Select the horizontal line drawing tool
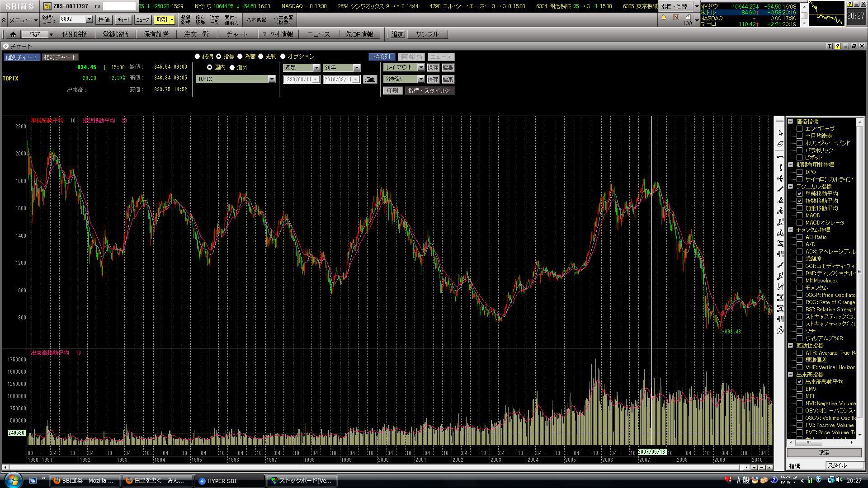The width and height of the screenshot is (868, 488). click(x=780, y=156)
